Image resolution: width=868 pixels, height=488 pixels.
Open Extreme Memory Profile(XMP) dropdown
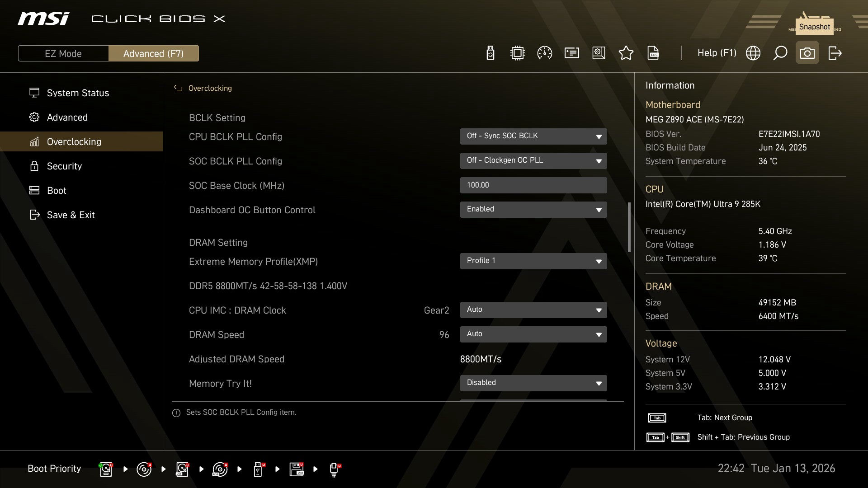coord(533,261)
